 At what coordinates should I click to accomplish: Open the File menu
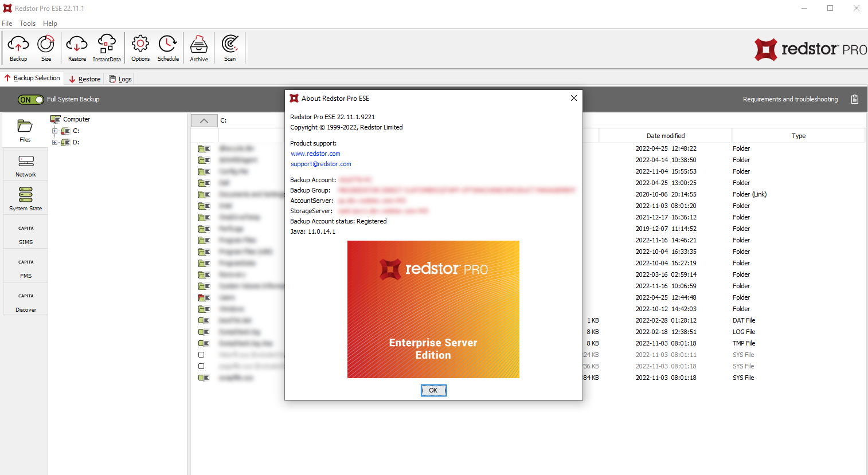(x=7, y=23)
